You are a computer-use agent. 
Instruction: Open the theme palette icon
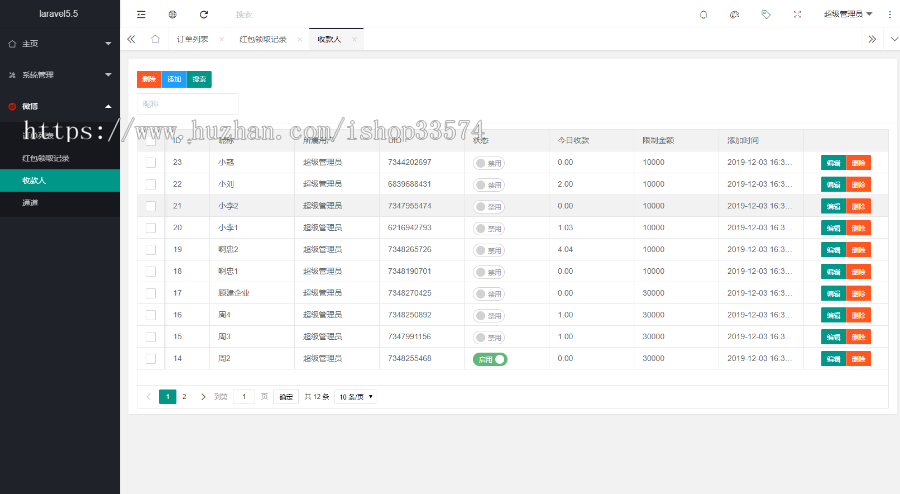tap(734, 14)
